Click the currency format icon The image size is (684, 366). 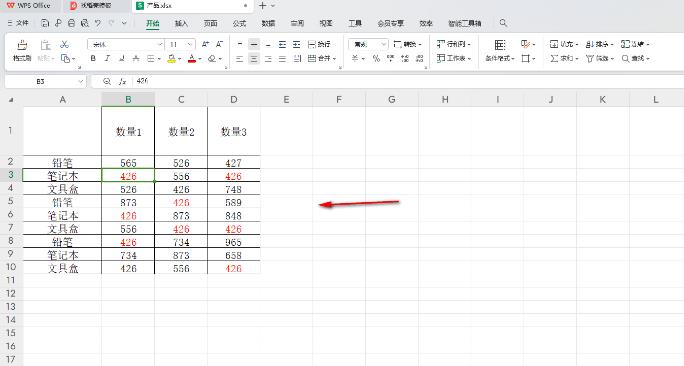pos(355,58)
